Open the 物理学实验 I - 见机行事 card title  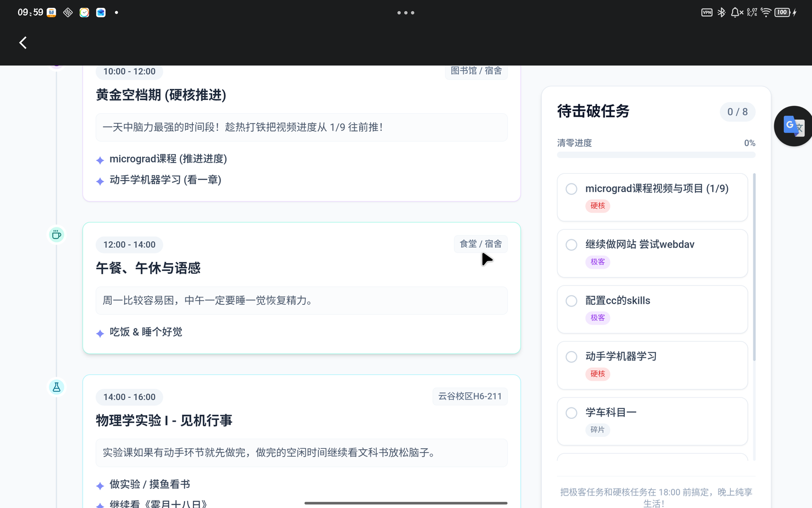coord(164,421)
